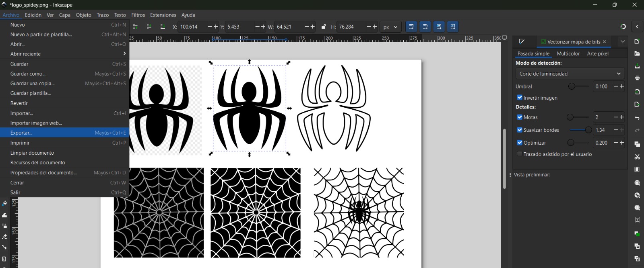Disable the Suavizar bordes checkbox
644x268 pixels.
(x=520, y=130)
